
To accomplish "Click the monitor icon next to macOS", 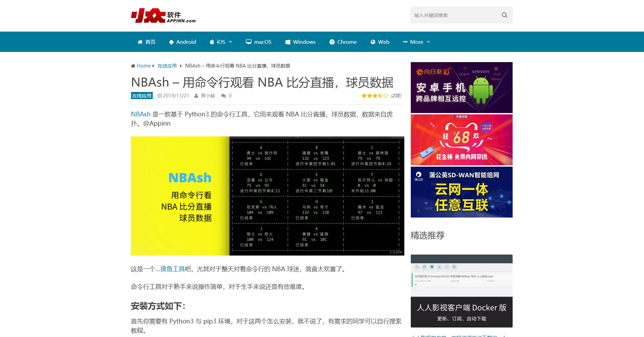I will (x=249, y=42).
